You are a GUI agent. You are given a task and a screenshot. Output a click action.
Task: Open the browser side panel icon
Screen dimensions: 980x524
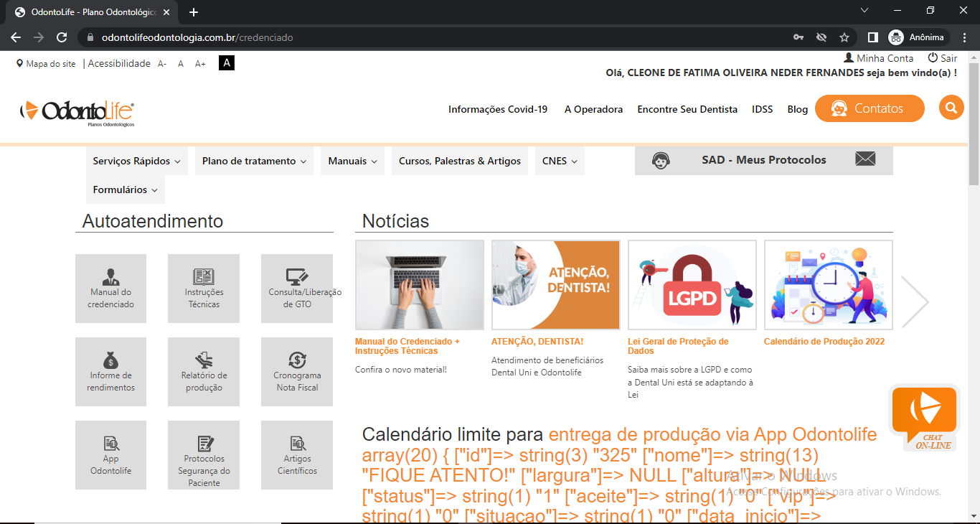tap(873, 37)
